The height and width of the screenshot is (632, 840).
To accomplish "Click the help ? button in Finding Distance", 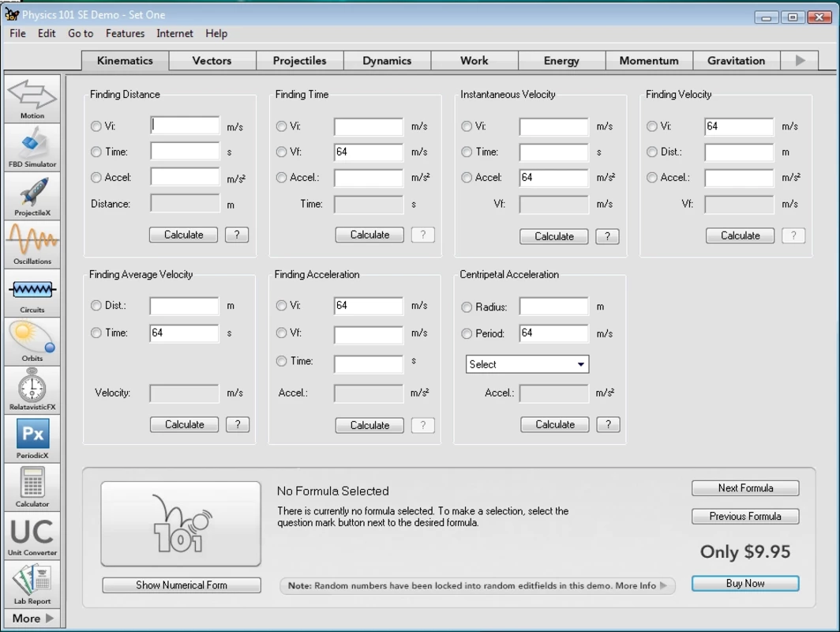I will click(237, 235).
